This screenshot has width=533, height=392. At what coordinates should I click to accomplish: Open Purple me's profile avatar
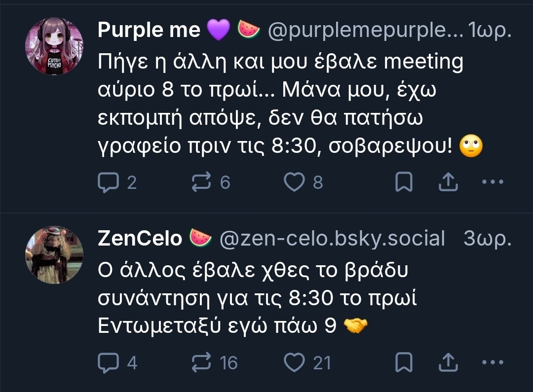click(x=54, y=46)
